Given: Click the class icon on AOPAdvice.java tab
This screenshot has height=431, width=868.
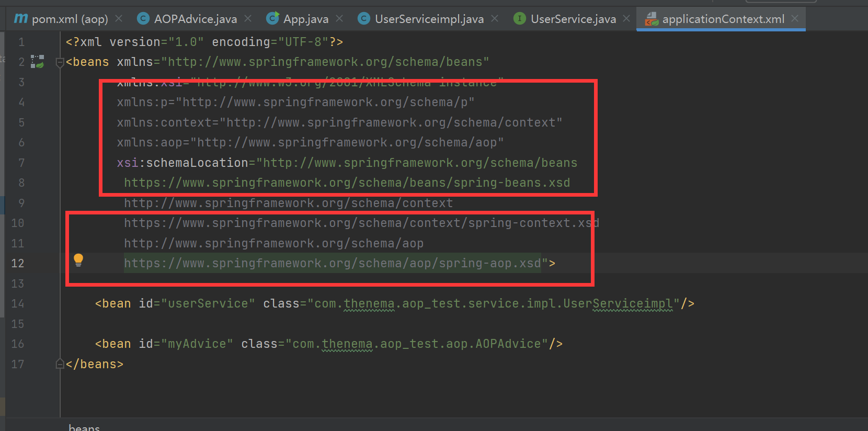Looking at the screenshot, I should pos(143,19).
